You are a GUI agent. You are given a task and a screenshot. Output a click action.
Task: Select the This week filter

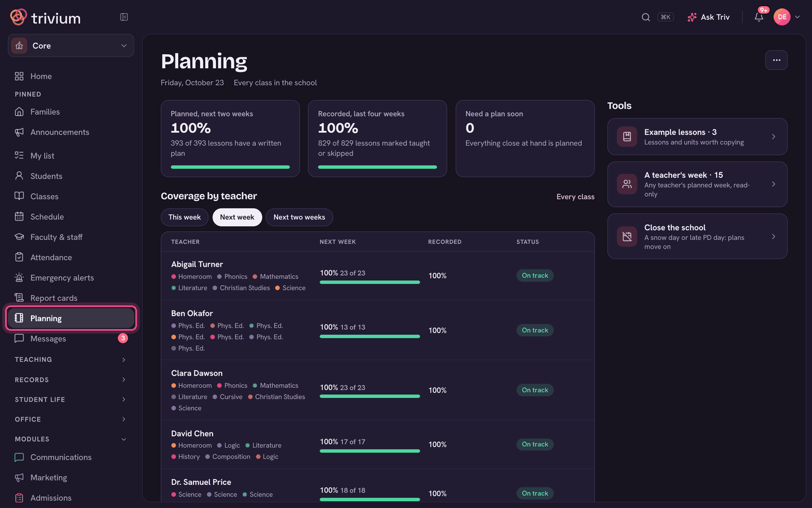coord(184,217)
